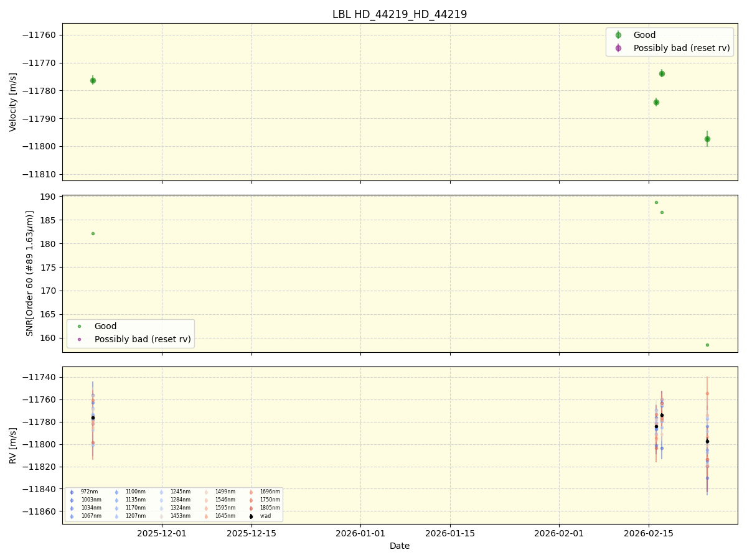Select the 1100nm legend marker
Screen dimensions: 747x560
tap(116, 492)
